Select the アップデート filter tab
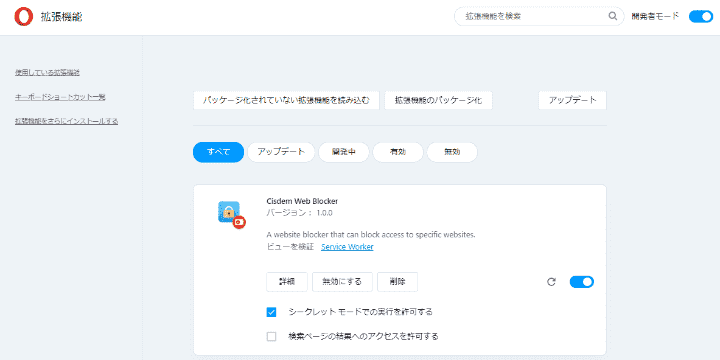 [x=281, y=152]
